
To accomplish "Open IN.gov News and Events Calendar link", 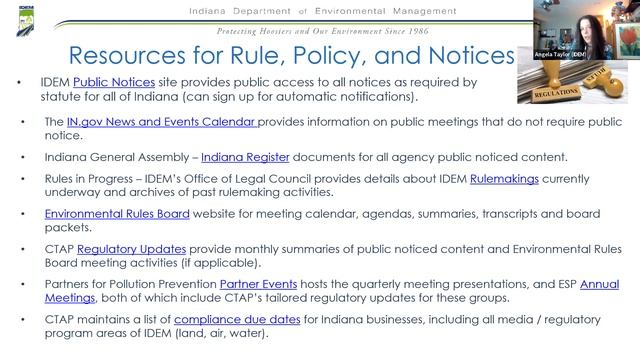I will point(162,122).
